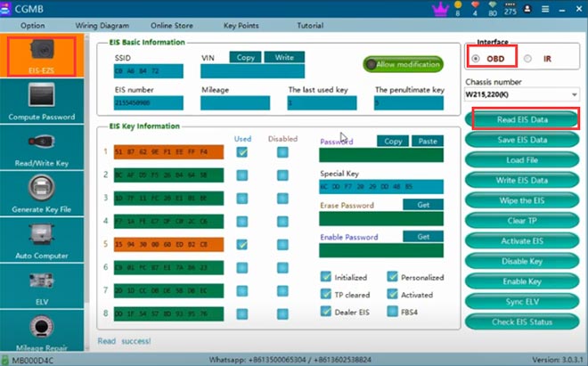
Task: Check the Used box for key 2
Action: coord(241,175)
